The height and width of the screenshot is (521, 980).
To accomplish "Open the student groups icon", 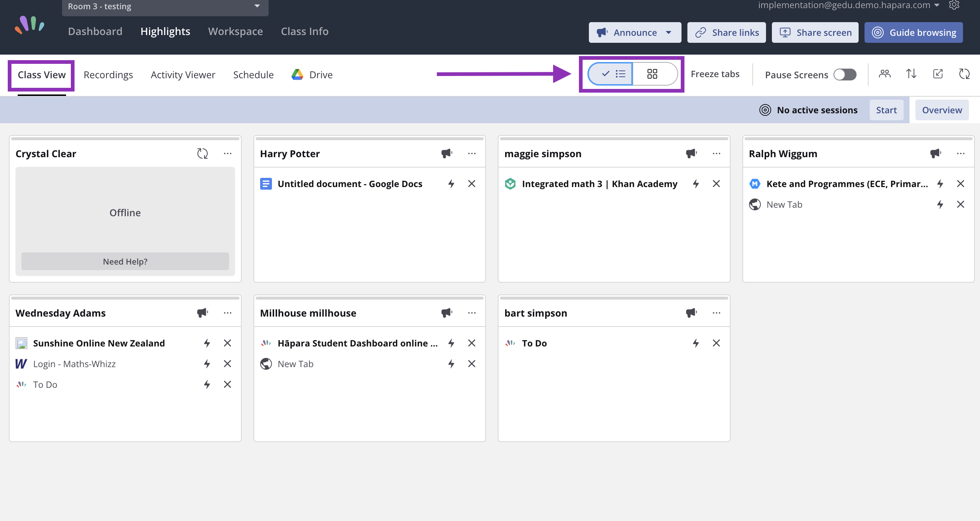I will pos(885,74).
